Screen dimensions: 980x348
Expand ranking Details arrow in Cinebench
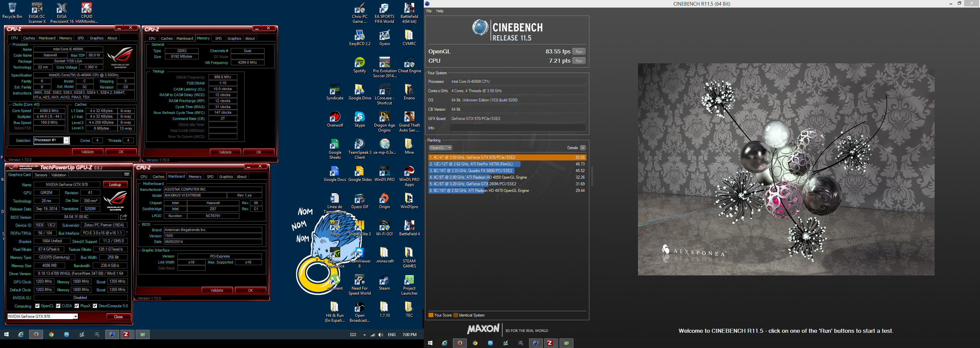583,148
